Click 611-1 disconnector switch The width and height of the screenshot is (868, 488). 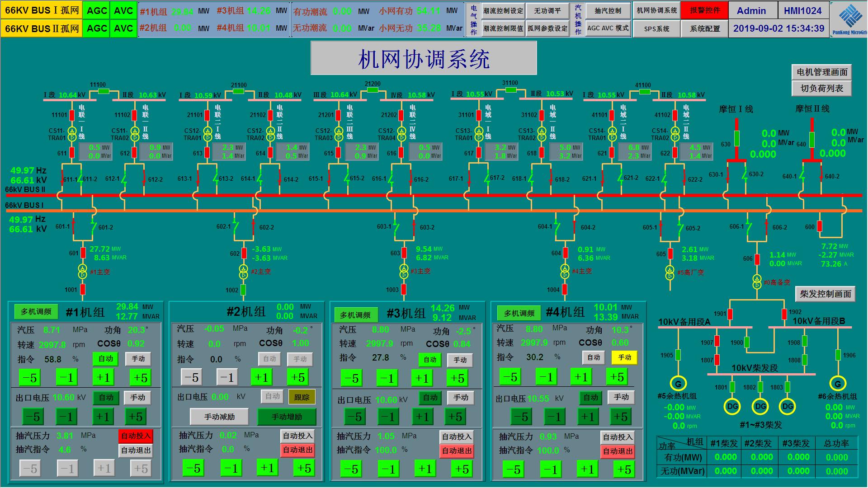pyautogui.click(x=63, y=177)
